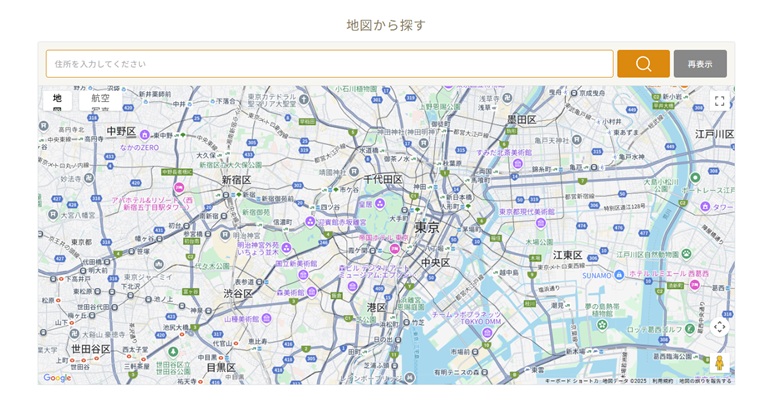Select the 大宮八幡宮 shrine marker

pyautogui.click(x=53, y=215)
